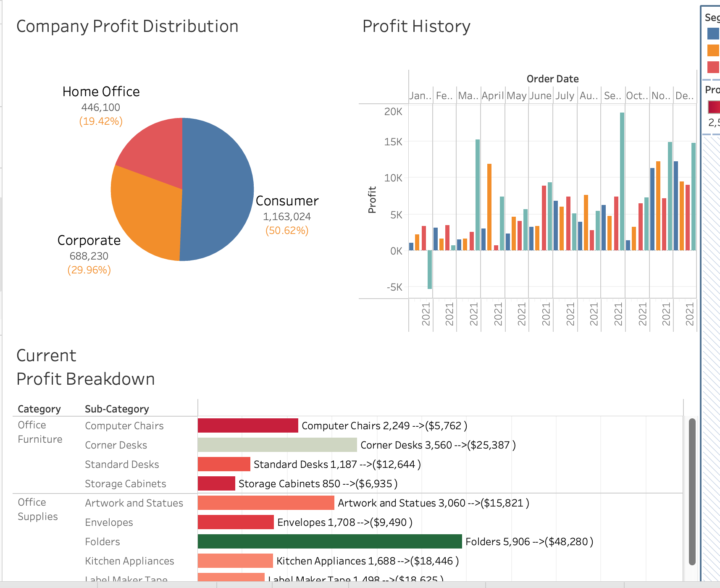720x588 pixels.
Task: Select the Computer Chairs sub-category row
Action: [x=124, y=426]
